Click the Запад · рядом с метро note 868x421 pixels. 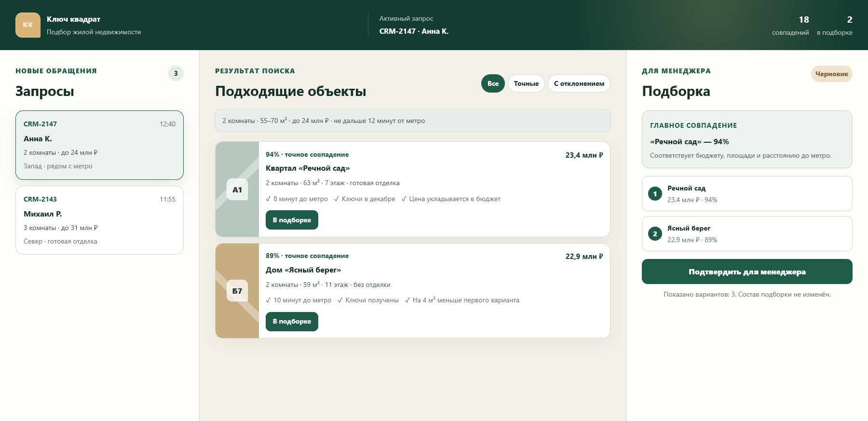click(x=58, y=166)
